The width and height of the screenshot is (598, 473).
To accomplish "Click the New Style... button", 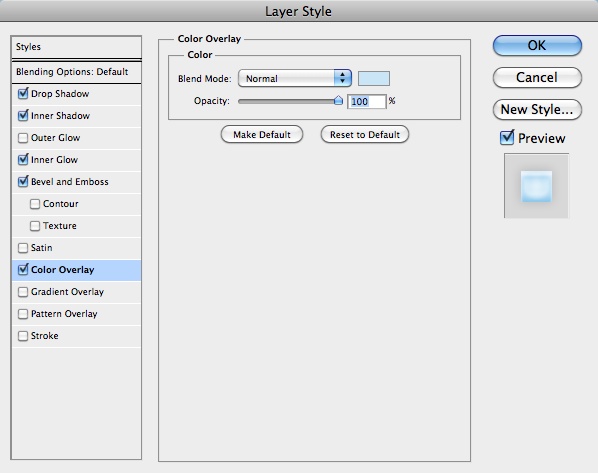I will 537,109.
